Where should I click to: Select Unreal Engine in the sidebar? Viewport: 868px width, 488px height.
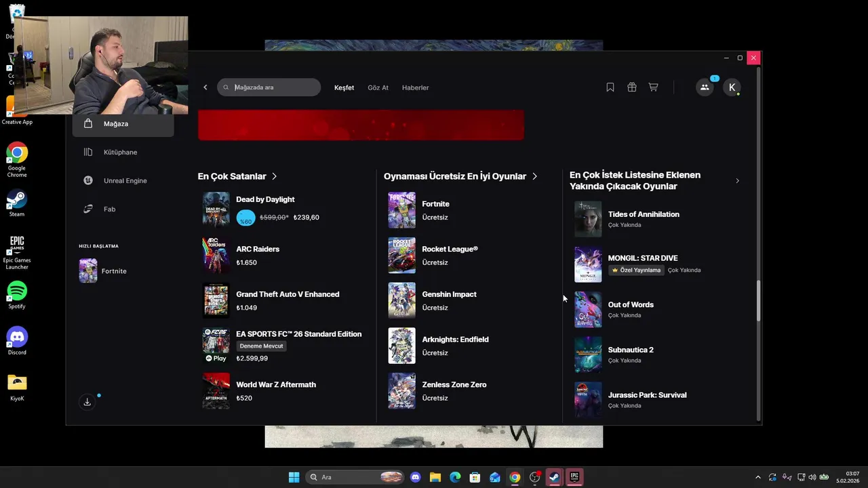tap(123, 180)
